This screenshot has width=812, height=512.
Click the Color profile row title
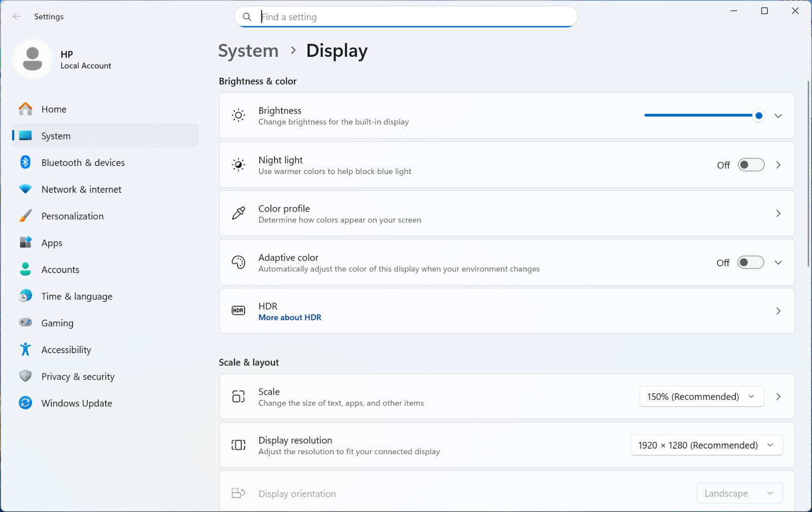pyautogui.click(x=284, y=209)
